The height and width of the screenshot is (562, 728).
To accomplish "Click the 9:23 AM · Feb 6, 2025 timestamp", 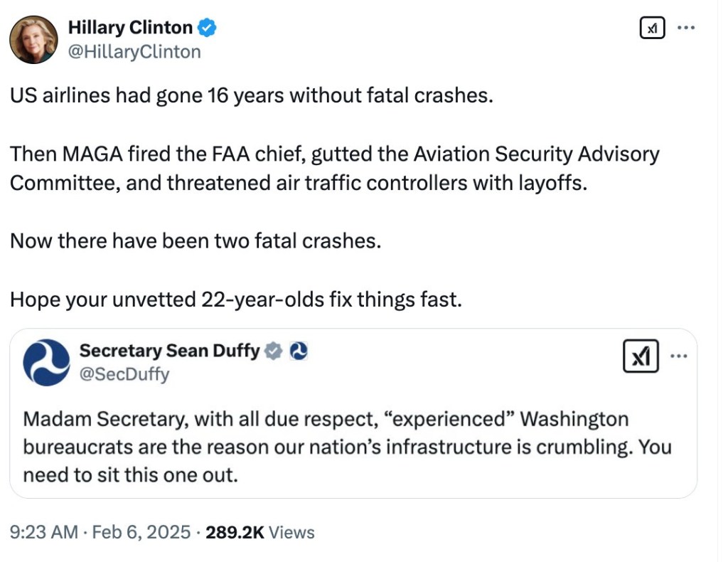I will pos(100,532).
